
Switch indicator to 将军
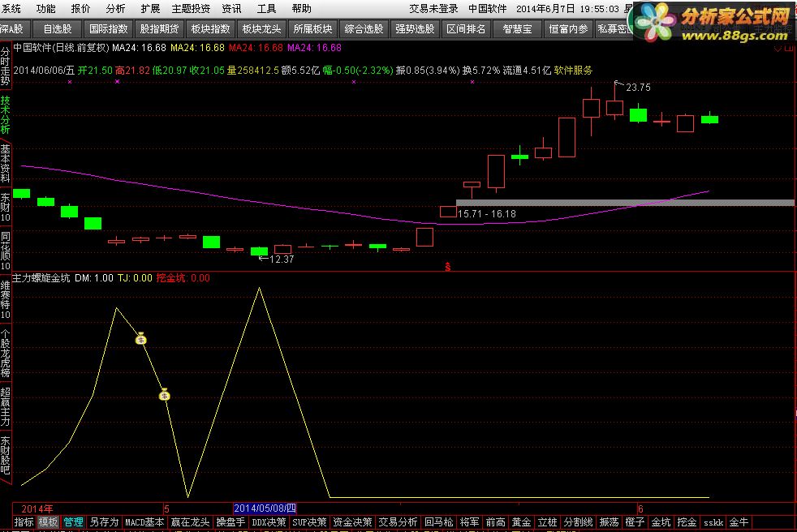click(469, 521)
